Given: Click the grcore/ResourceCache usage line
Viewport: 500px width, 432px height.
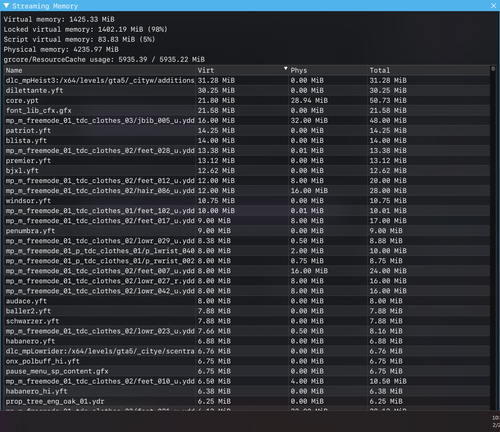Looking at the screenshot, I should pos(104,59).
